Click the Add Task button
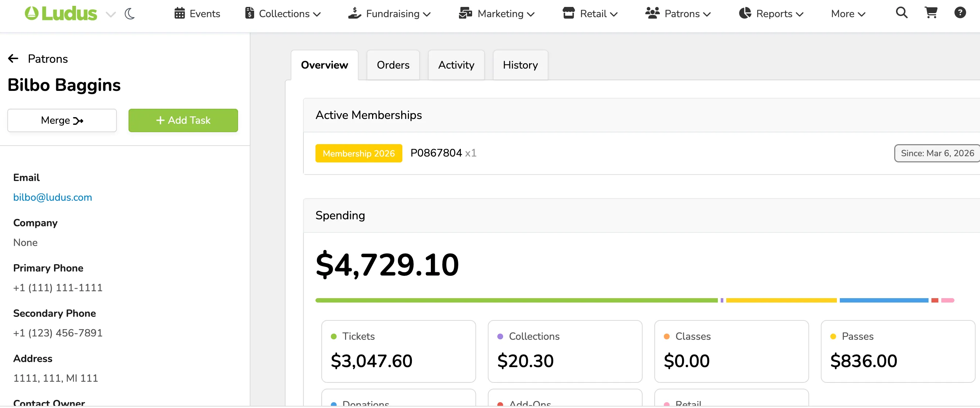980x408 pixels. point(183,120)
